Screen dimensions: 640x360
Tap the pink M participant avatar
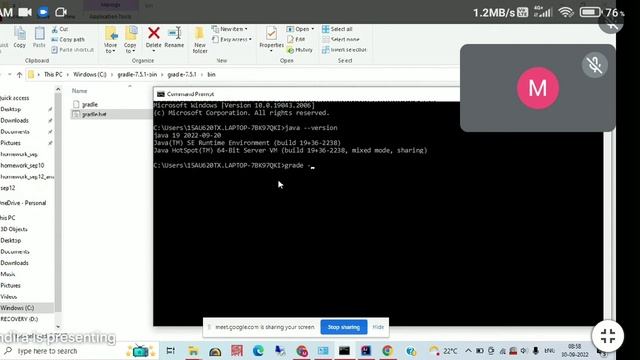pos(538,88)
